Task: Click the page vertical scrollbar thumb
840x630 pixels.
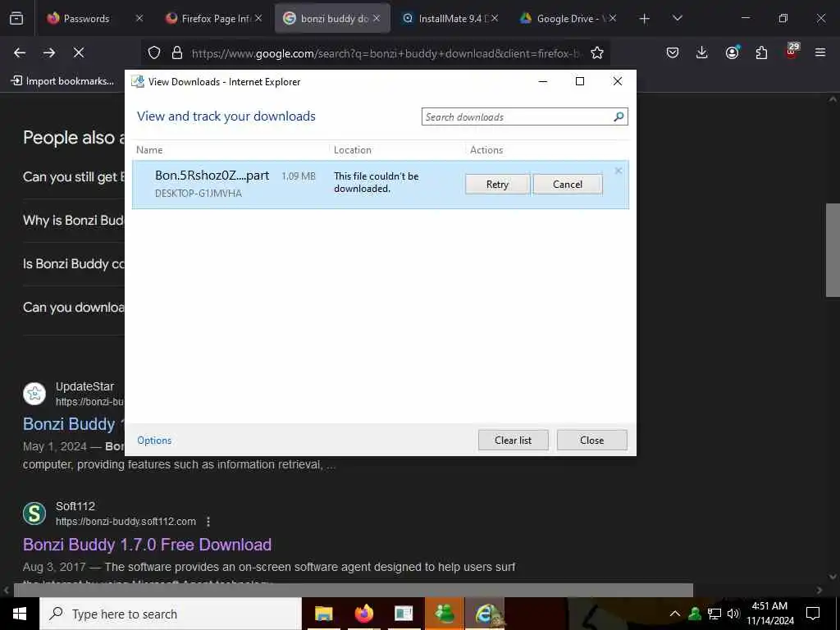Action: click(833, 249)
